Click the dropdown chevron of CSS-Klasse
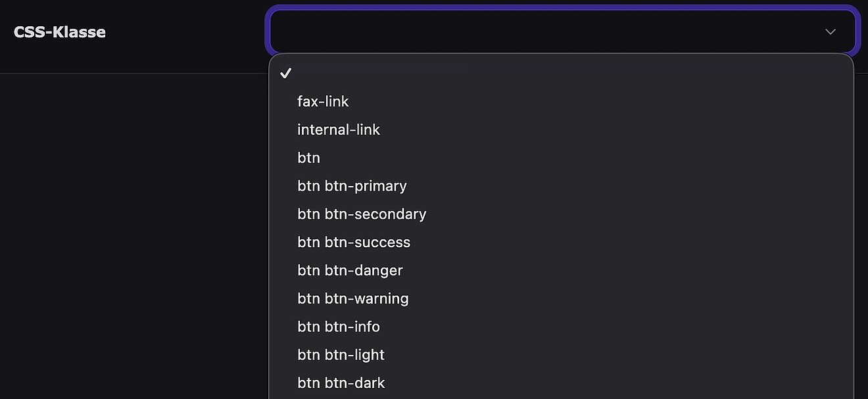The image size is (868, 399). (831, 32)
